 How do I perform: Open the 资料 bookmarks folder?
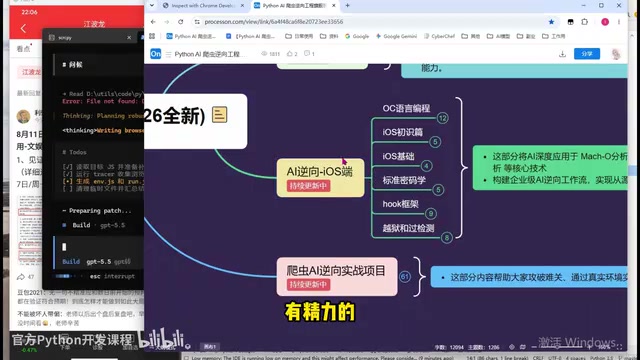(x=329, y=36)
